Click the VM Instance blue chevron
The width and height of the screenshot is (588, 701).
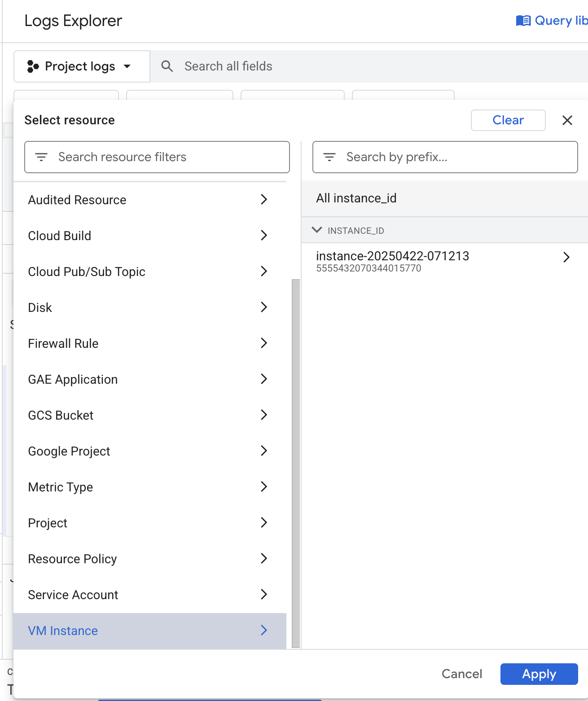click(x=264, y=630)
